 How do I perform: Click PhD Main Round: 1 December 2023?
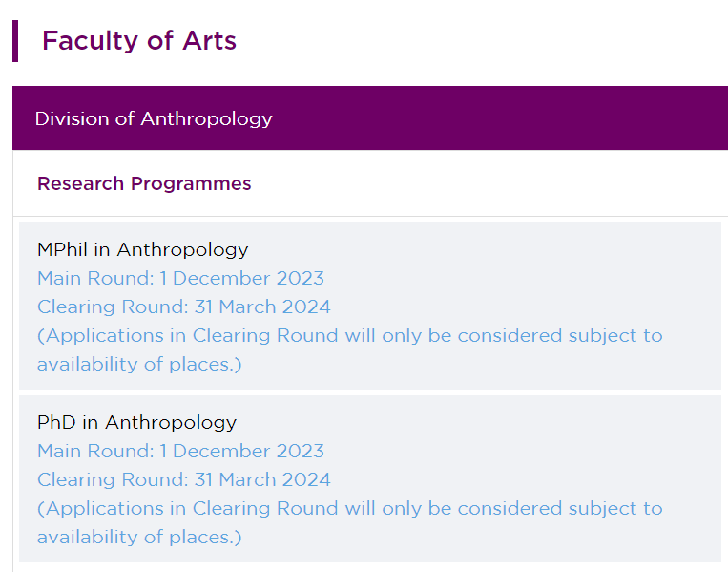(180, 451)
